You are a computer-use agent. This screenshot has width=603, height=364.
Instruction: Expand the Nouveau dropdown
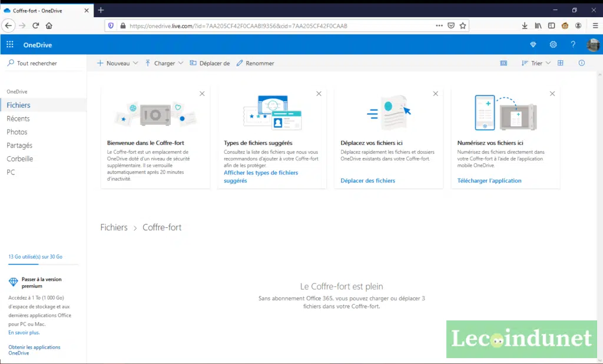coord(135,63)
